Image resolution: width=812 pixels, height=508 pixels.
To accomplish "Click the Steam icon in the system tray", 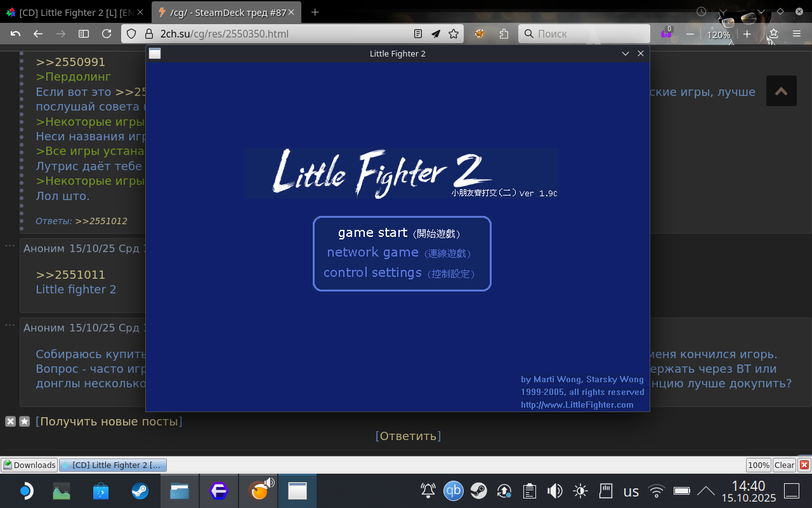I will click(x=479, y=491).
